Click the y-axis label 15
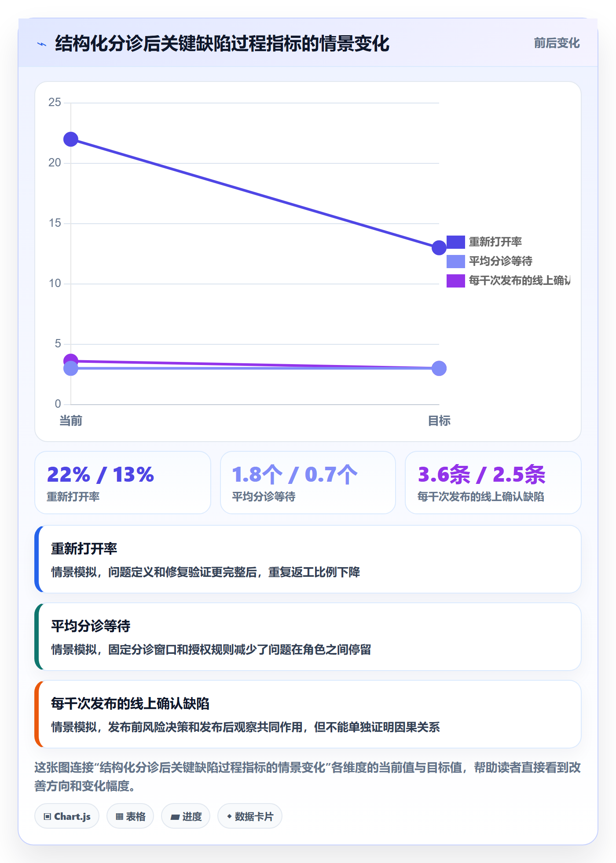Image resolution: width=616 pixels, height=863 pixels. [55, 223]
